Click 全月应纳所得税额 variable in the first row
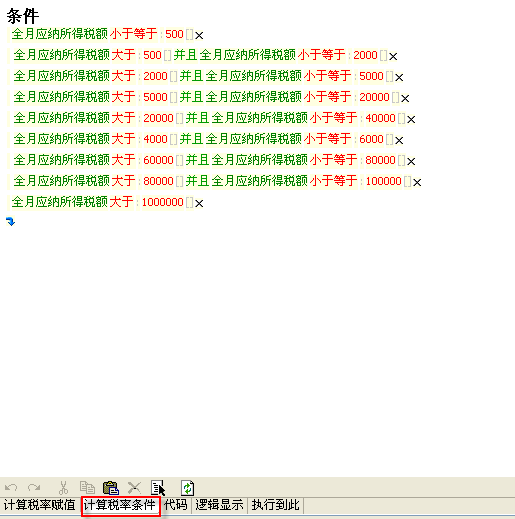The height and width of the screenshot is (519, 515). 60,34
